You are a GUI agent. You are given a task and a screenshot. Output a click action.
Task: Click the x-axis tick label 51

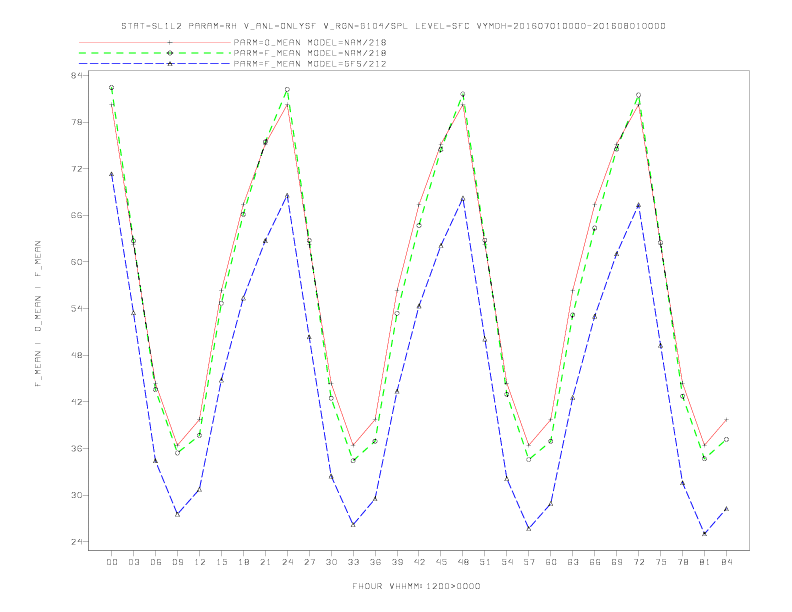485,562
